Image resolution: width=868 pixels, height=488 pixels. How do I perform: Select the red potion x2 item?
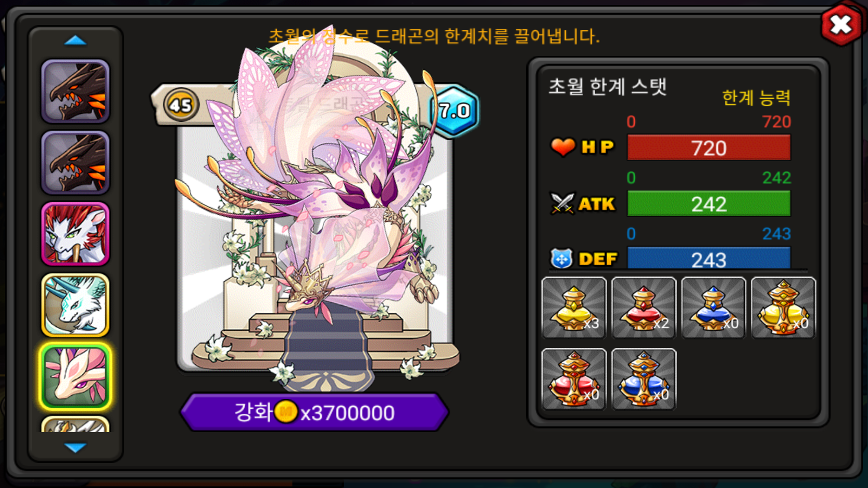click(644, 308)
